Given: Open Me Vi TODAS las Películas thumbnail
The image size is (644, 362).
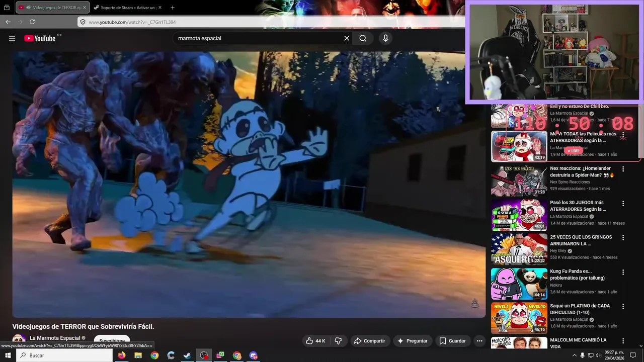Looking at the screenshot, I should point(519,146).
